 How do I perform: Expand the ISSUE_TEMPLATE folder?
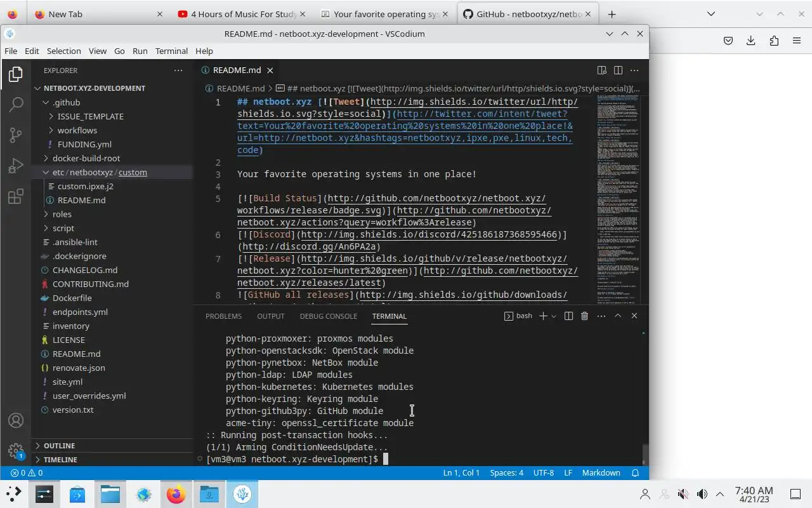click(x=112, y=116)
